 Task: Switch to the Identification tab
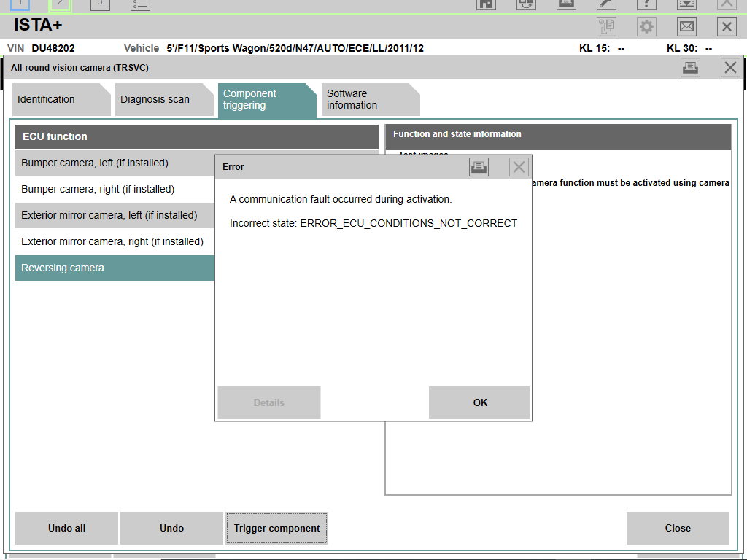61,99
